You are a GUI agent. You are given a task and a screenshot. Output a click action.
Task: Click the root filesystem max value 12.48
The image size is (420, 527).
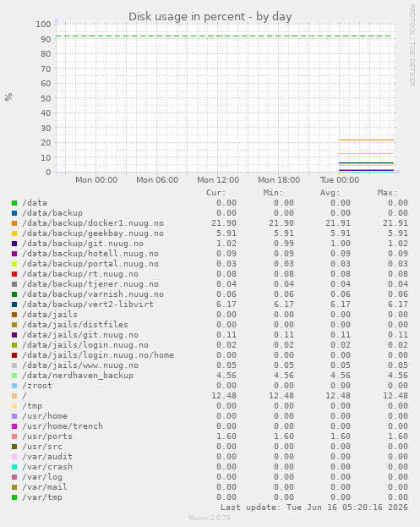(x=395, y=396)
